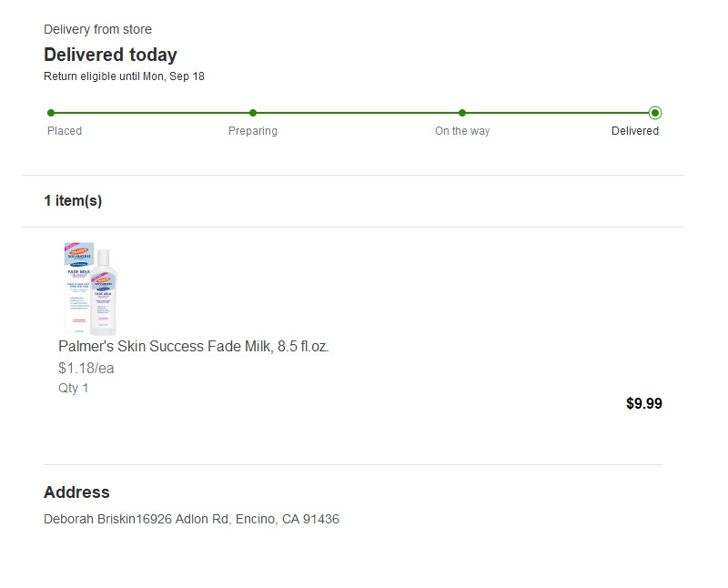Click the Preparing label under progress bar
Viewport: 728px width, 588px height.
(253, 131)
